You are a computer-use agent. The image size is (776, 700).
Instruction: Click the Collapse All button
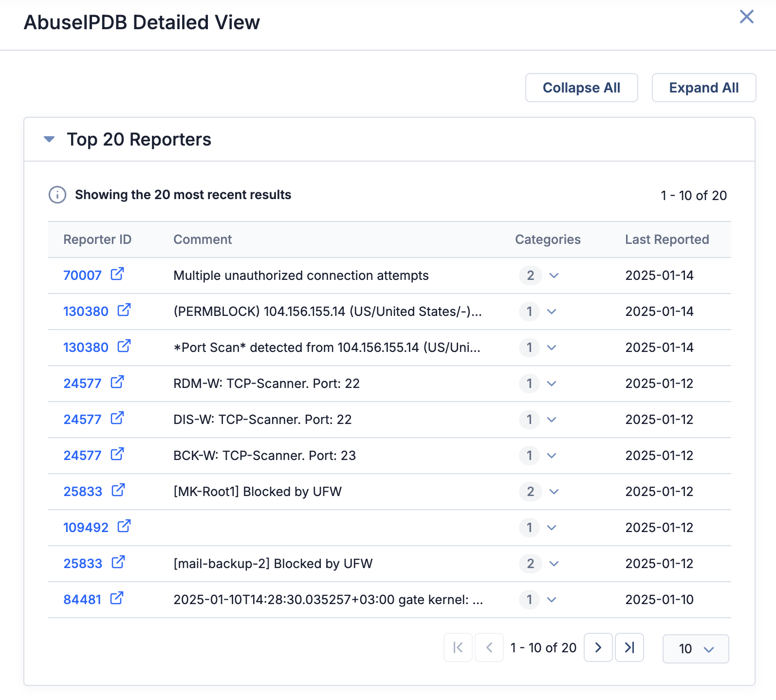581,88
